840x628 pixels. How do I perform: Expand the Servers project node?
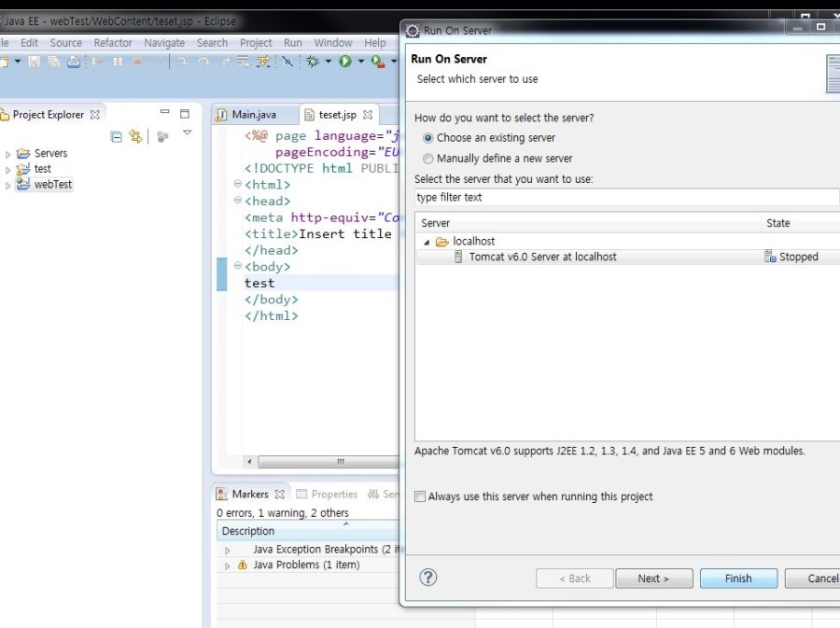tap(8, 155)
